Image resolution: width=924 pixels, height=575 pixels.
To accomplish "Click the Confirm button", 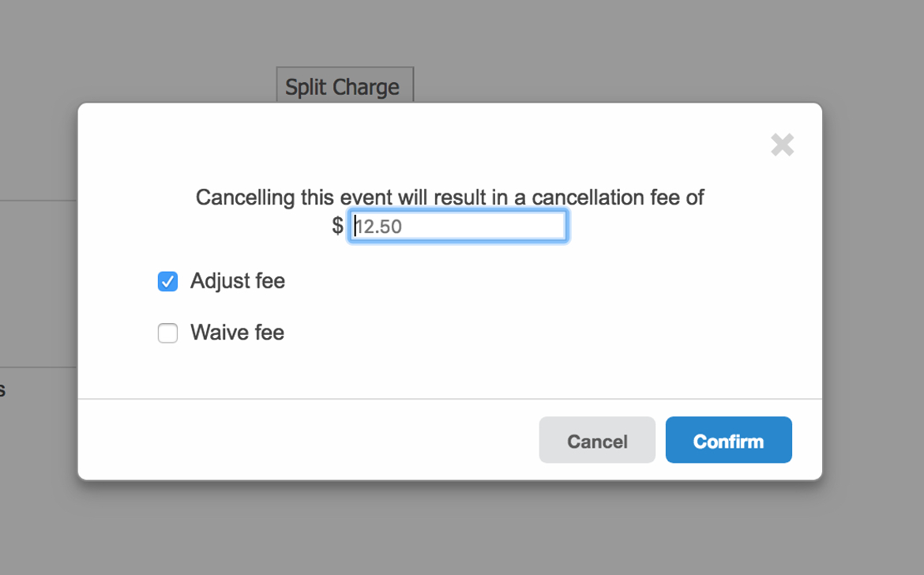I will pos(728,440).
